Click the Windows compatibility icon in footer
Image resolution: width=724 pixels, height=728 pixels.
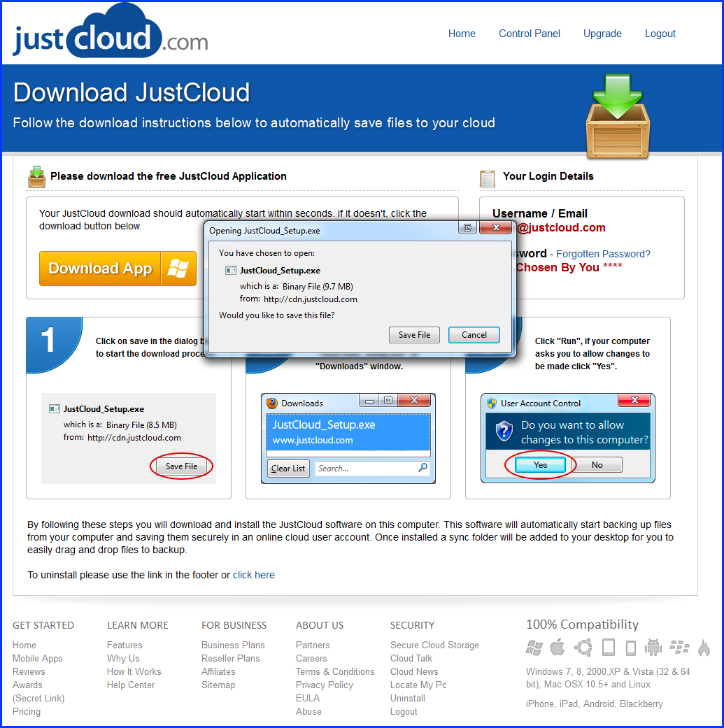coord(534,647)
